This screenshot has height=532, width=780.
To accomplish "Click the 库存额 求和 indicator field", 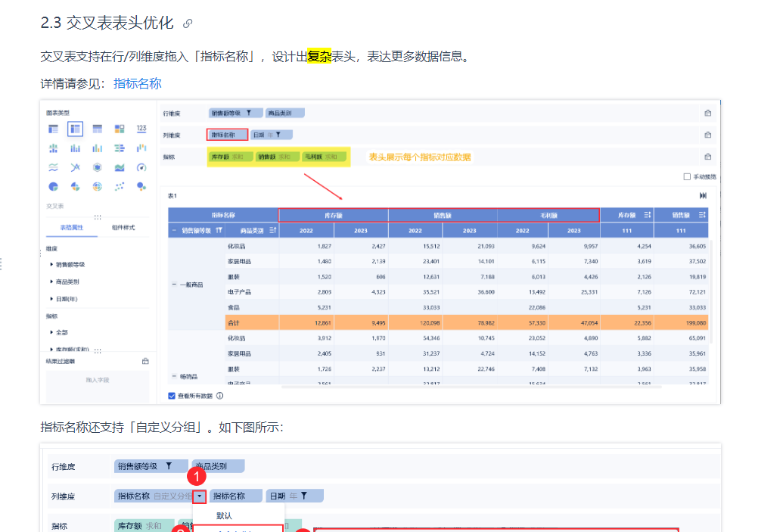I will [x=225, y=157].
